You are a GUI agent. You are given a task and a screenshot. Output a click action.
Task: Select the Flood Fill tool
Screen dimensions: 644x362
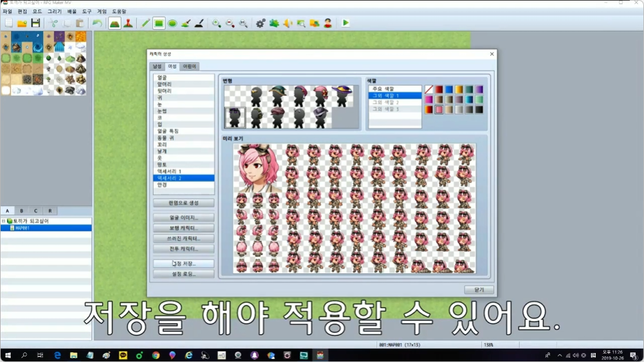coord(186,23)
